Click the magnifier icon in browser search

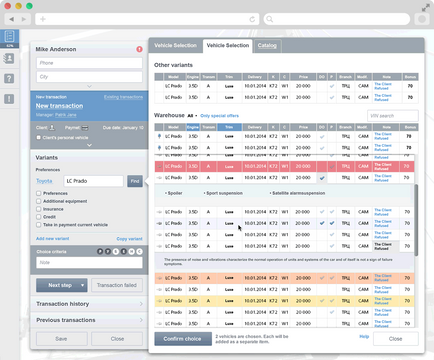[270, 19]
